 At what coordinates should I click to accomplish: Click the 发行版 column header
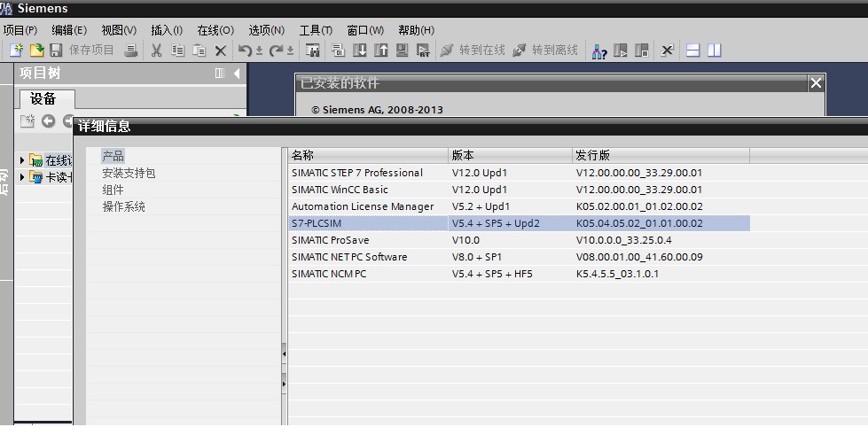pyautogui.click(x=661, y=155)
